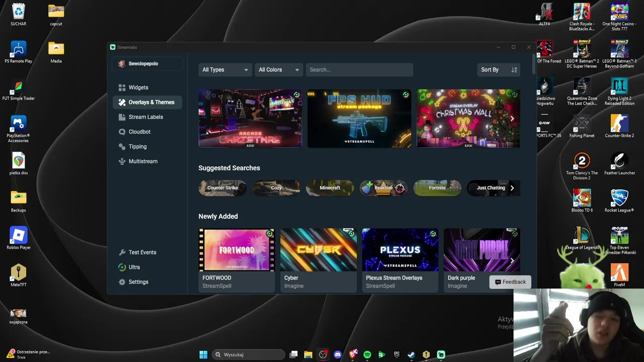Click the Ultra icon in the sidebar
The height and width of the screenshot is (362, 644).
(x=122, y=267)
